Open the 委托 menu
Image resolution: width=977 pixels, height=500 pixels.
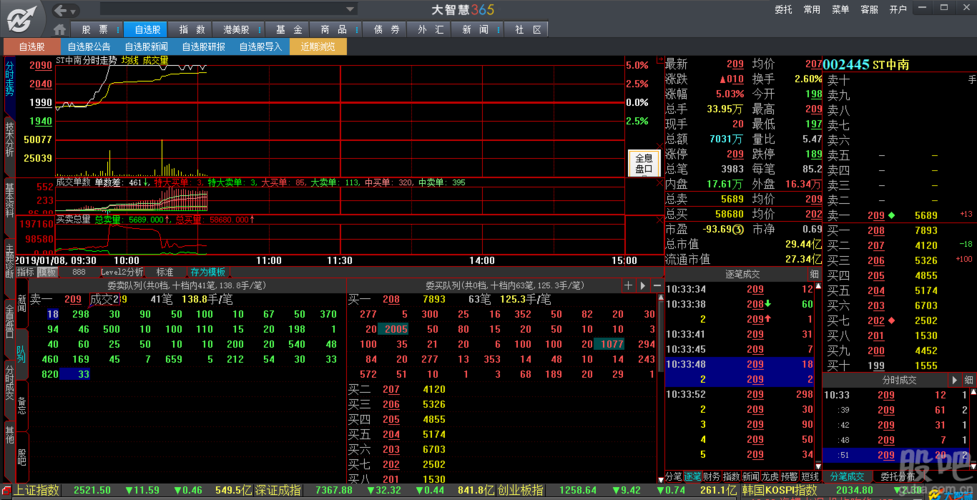(783, 10)
